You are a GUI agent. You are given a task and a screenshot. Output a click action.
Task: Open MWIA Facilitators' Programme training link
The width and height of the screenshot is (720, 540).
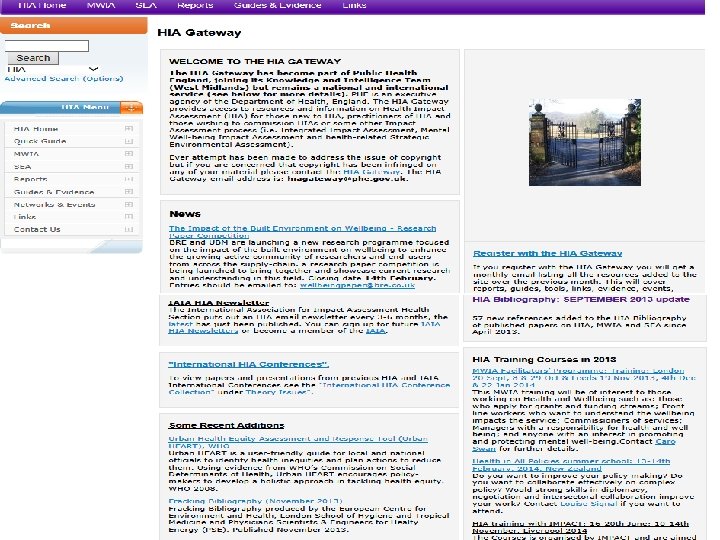click(584, 377)
